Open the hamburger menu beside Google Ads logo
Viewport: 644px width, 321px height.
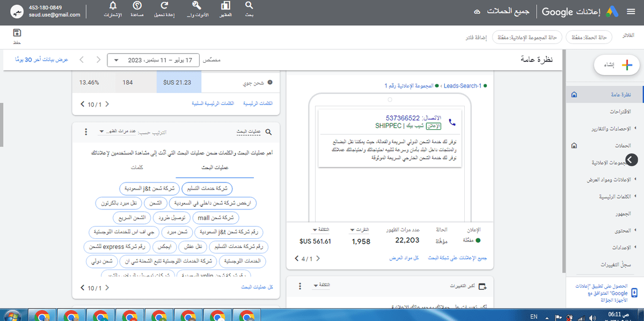coord(632,10)
